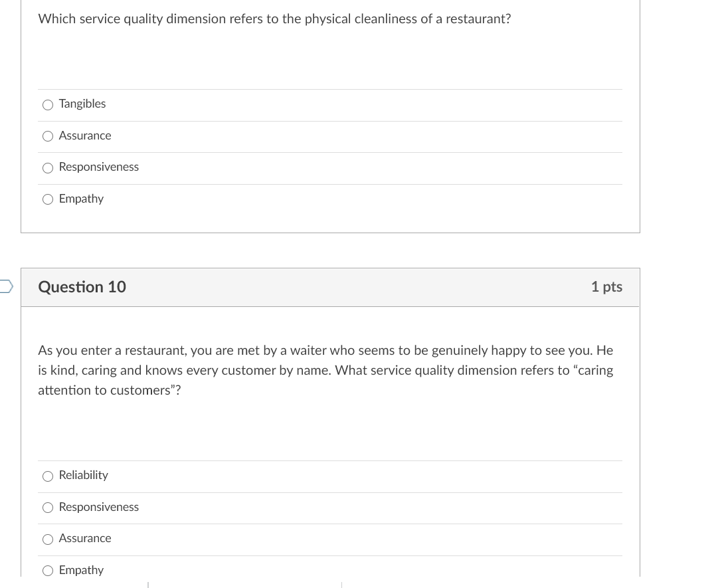
Task: Select Assurance for the cleanliness question
Action: [x=47, y=136]
